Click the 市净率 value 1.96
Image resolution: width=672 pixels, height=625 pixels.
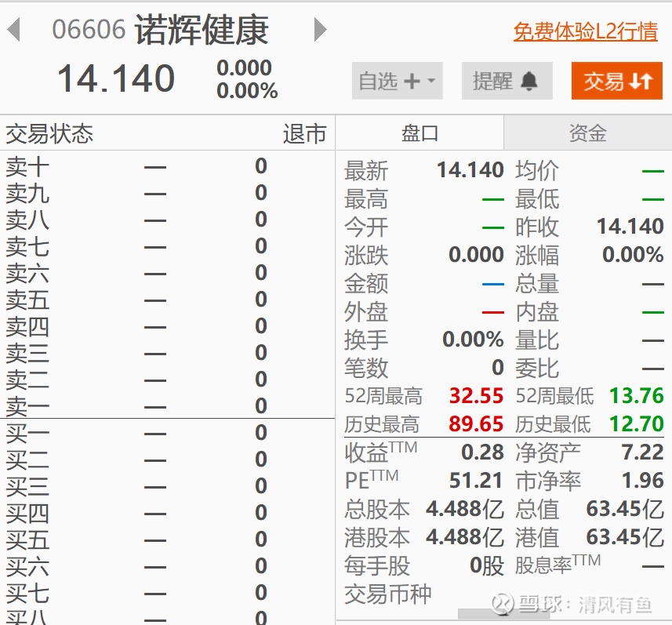tap(643, 481)
